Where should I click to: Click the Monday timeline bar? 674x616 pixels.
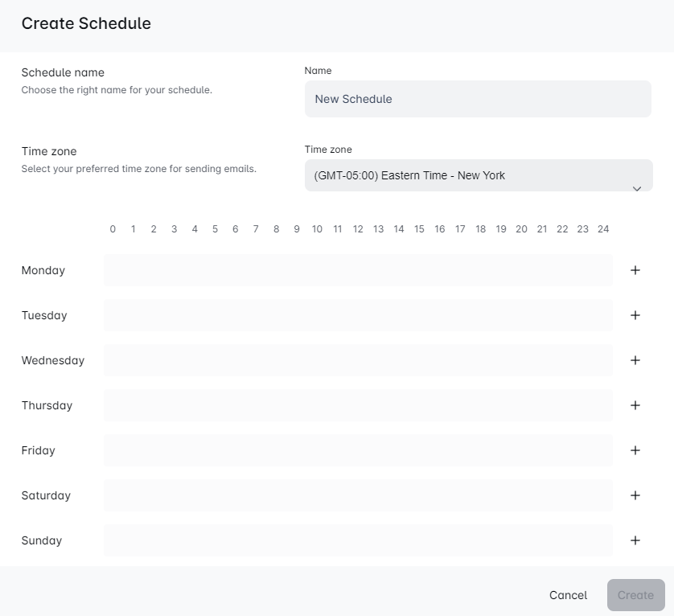click(358, 270)
